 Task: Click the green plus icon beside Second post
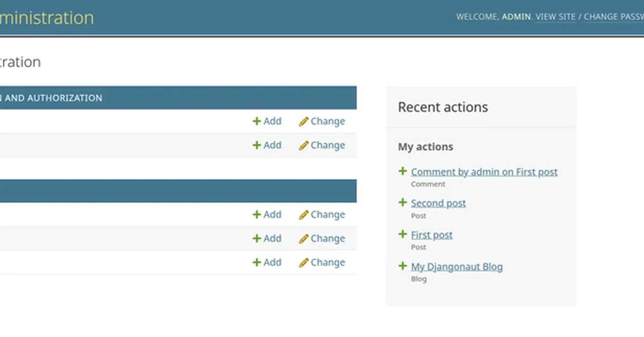[403, 202]
